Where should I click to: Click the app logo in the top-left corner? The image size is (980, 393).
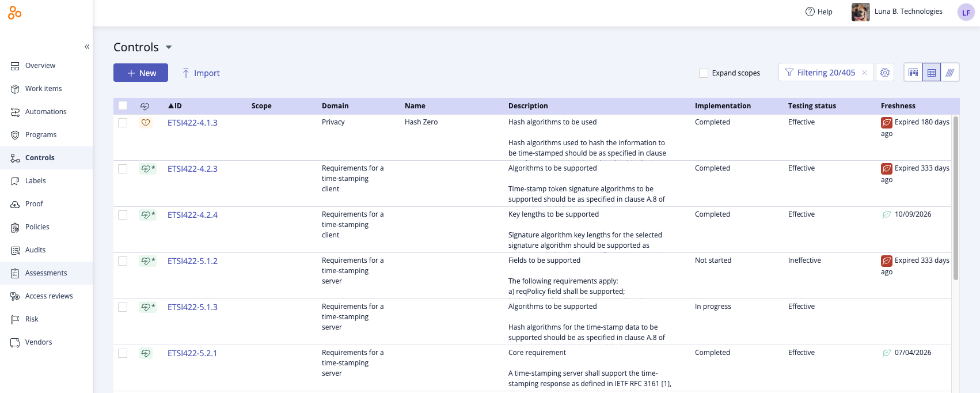point(15,12)
